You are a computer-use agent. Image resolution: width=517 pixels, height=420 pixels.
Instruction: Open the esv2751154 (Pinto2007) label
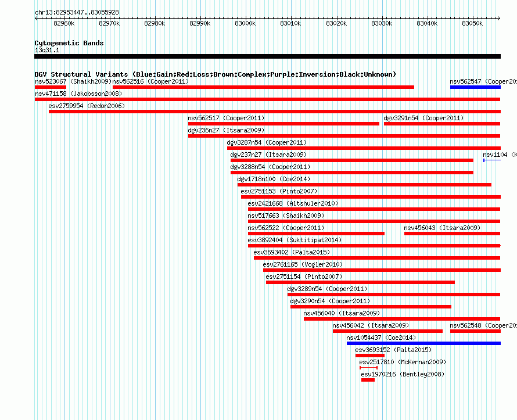tap(304, 277)
